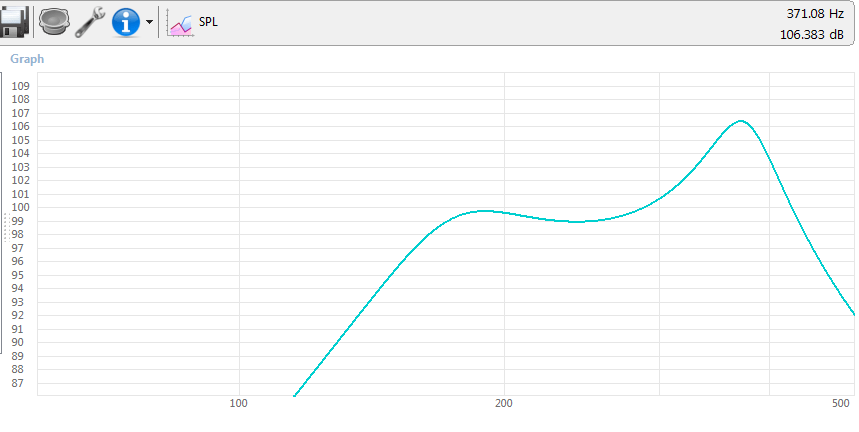This screenshot has height=432, width=859.
Task: Click the 200 label on frequency axis
Action: pos(503,404)
